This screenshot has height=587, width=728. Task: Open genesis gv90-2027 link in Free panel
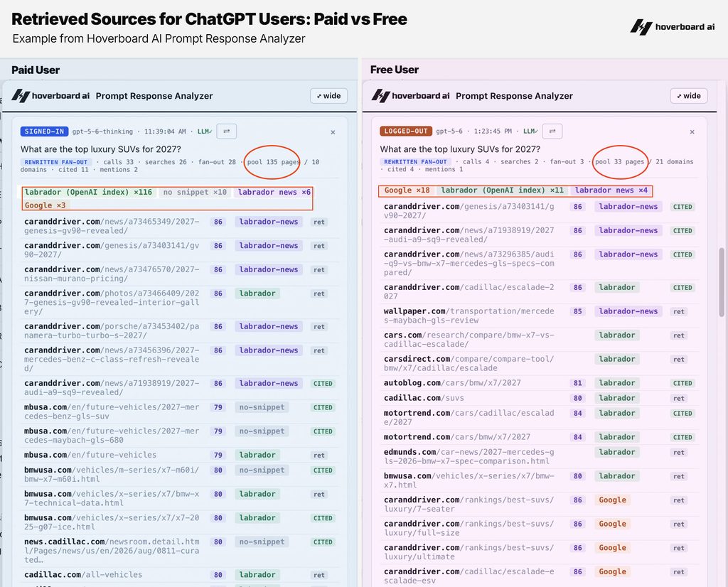[469, 211]
